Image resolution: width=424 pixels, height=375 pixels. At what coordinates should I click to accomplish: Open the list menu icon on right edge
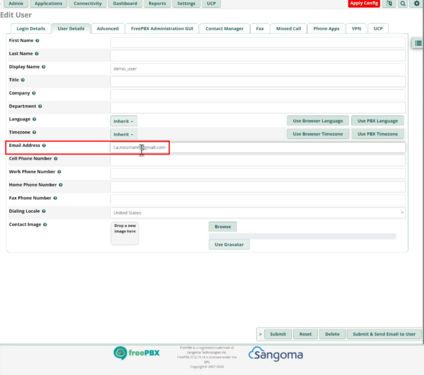(x=418, y=43)
